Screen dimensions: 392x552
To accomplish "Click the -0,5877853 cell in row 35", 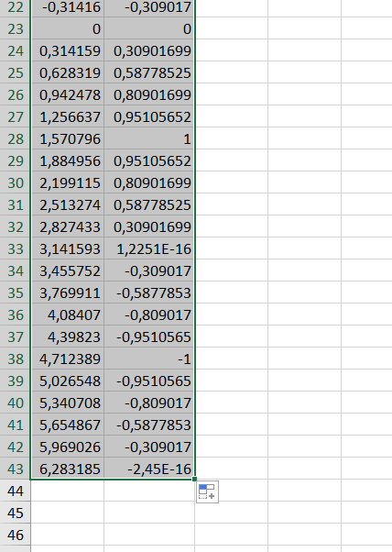I will click(149, 293).
